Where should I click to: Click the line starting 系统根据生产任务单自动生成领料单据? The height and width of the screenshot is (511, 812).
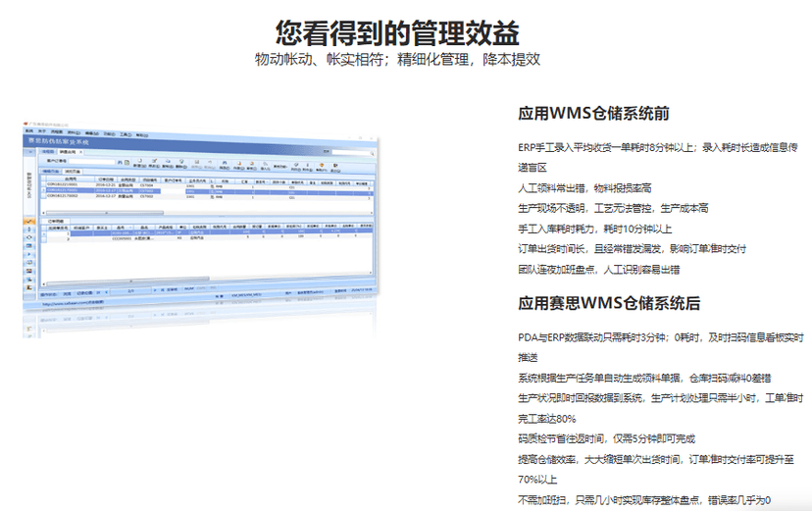[x=644, y=378]
